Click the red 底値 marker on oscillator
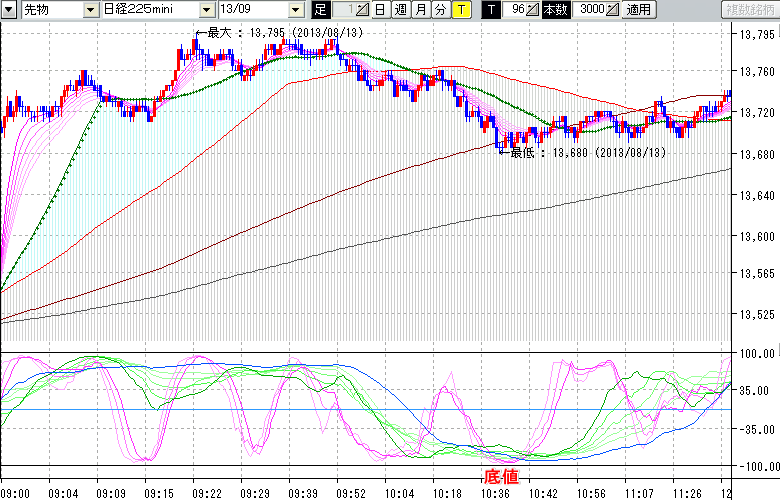The image size is (780, 500). click(501, 472)
